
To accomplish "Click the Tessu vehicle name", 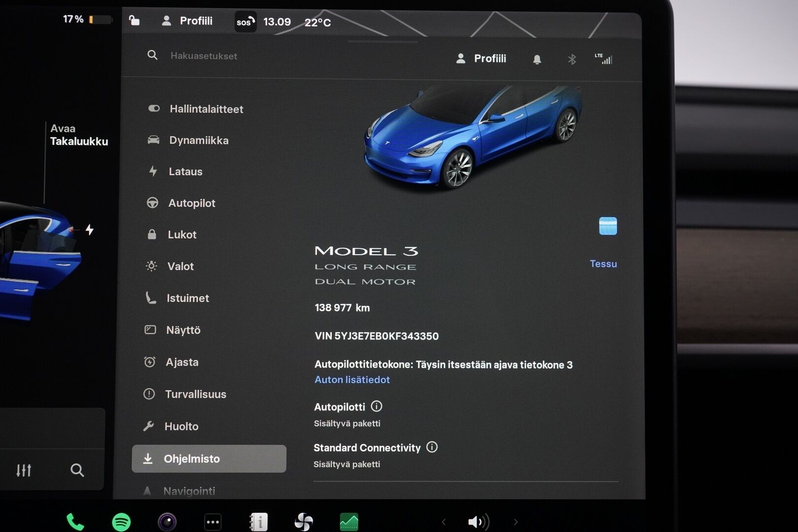I will tap(603, 264).
